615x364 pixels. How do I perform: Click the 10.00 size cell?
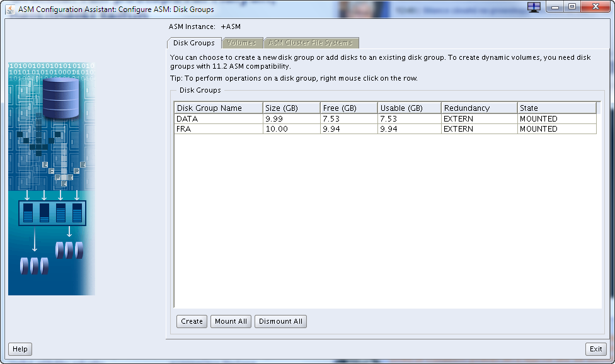(291, 129)
